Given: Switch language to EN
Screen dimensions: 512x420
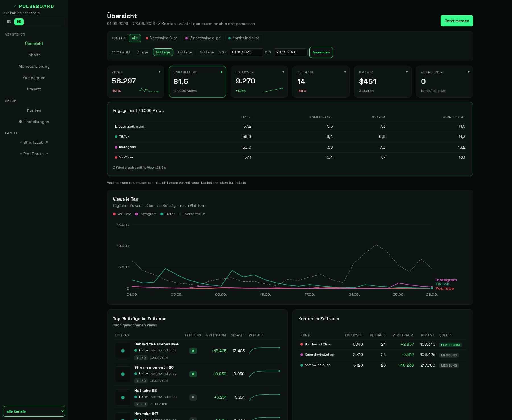Looking at the screenshot, I should click(9, 22).
